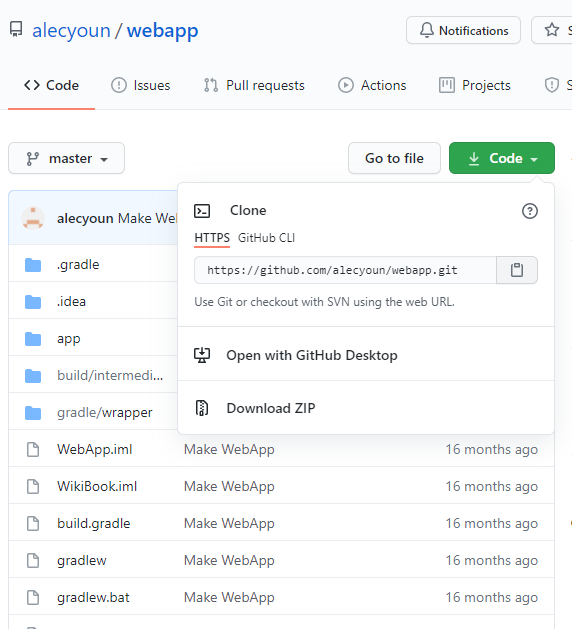Open the .idea folder

click(71, 301)
